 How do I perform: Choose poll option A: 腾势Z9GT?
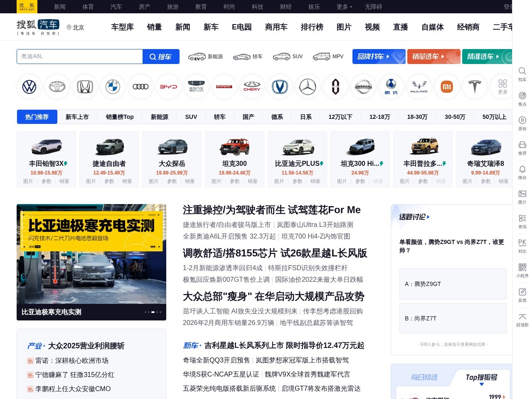[x=453, y=284]
